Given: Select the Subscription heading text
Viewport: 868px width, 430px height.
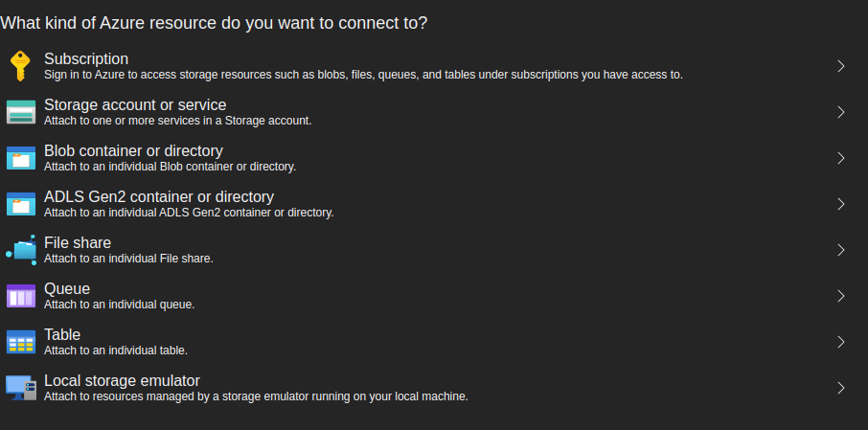Looking at the screenshot, I should pos(86,59).
